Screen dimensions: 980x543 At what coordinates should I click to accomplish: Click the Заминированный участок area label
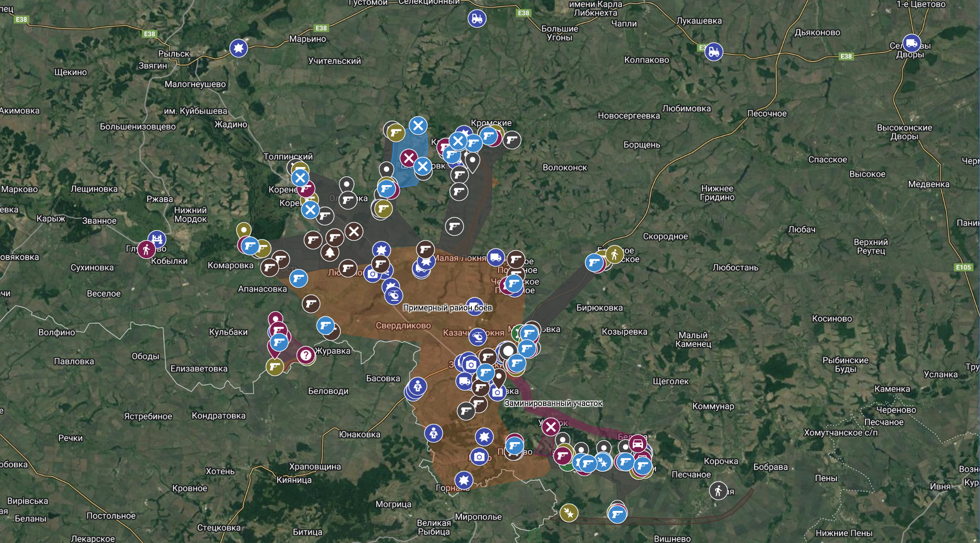pos(553,403)
